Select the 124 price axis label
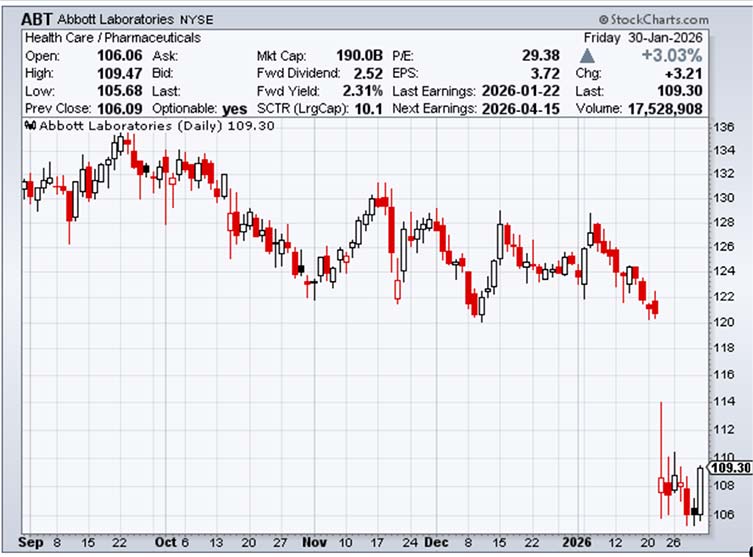The image size is (753, 557). (x=724, y=271)
